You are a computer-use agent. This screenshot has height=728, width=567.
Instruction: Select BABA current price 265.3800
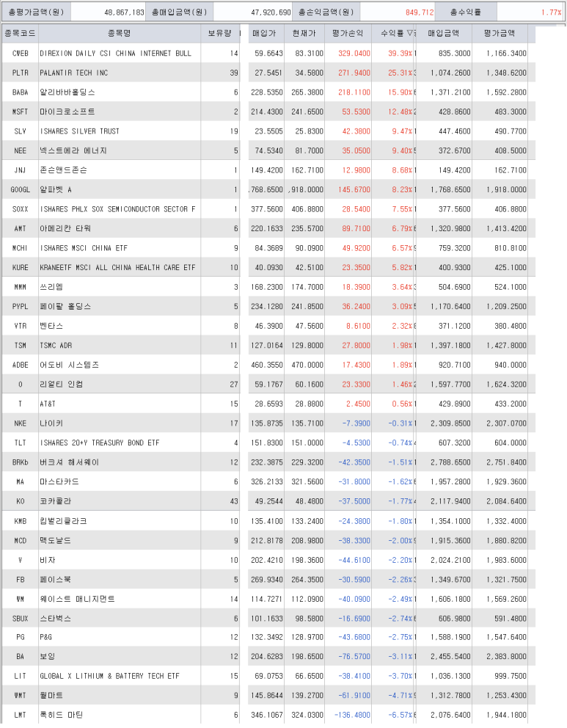coord(307,92)
